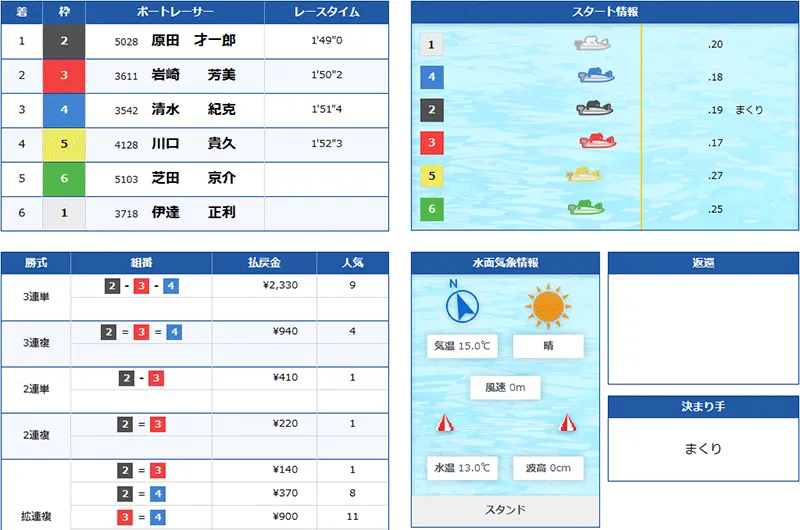Click green frame 6 badge beside 芝田
The width and height of the screenshot is (800, 530).
(64, 179)
